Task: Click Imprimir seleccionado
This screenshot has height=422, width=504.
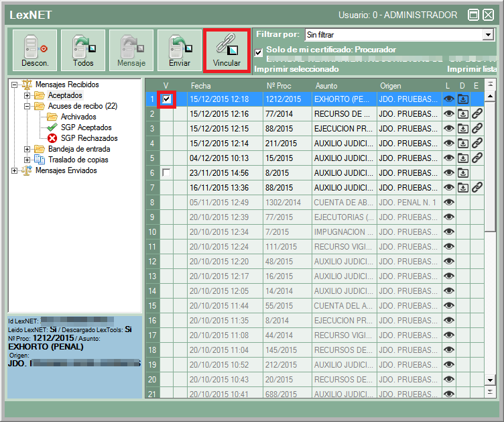Action: point(296,68)
